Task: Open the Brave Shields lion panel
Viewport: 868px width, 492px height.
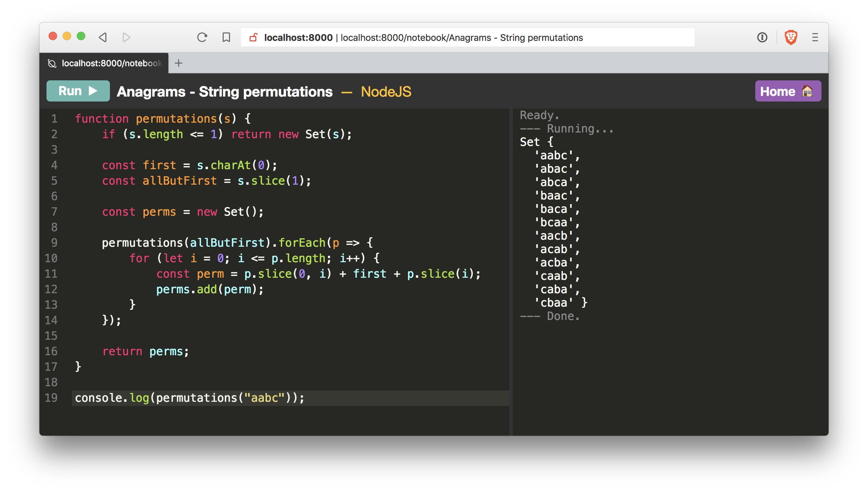Action: click(x=791, y=37)
